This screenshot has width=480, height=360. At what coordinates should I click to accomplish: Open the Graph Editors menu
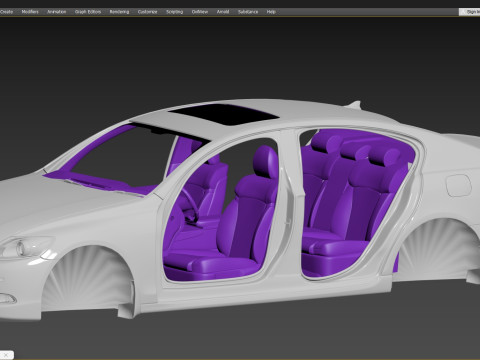pyautogui.click(x=88, y=12)
